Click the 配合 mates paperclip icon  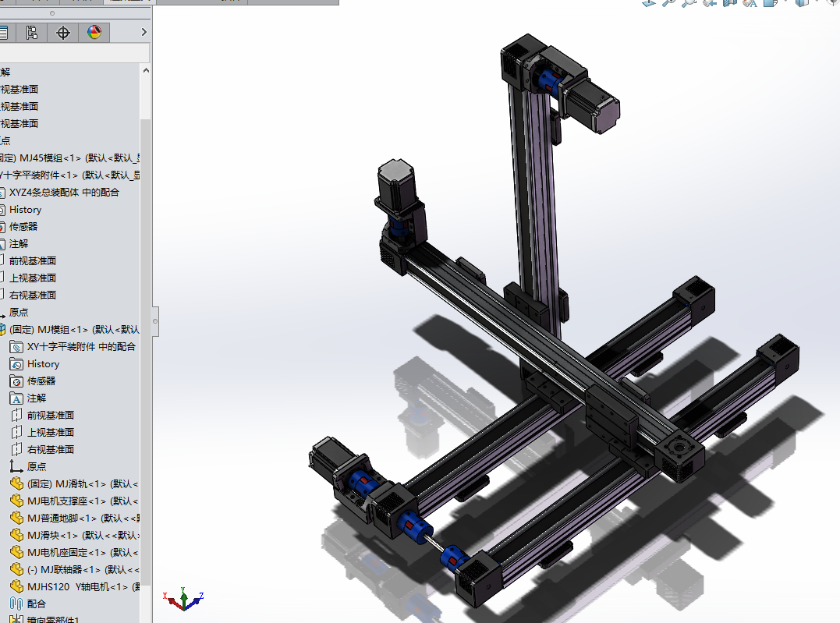click(x=16, y=604)
